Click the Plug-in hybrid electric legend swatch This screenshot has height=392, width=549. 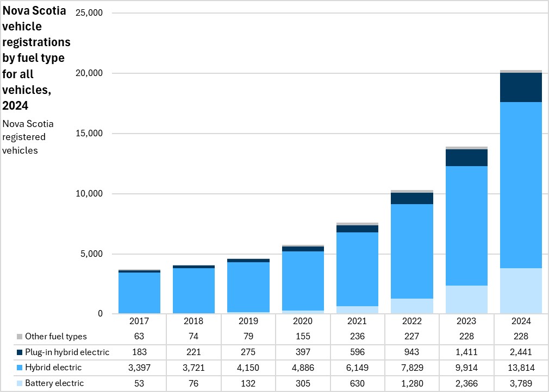(x=20, y=352)
